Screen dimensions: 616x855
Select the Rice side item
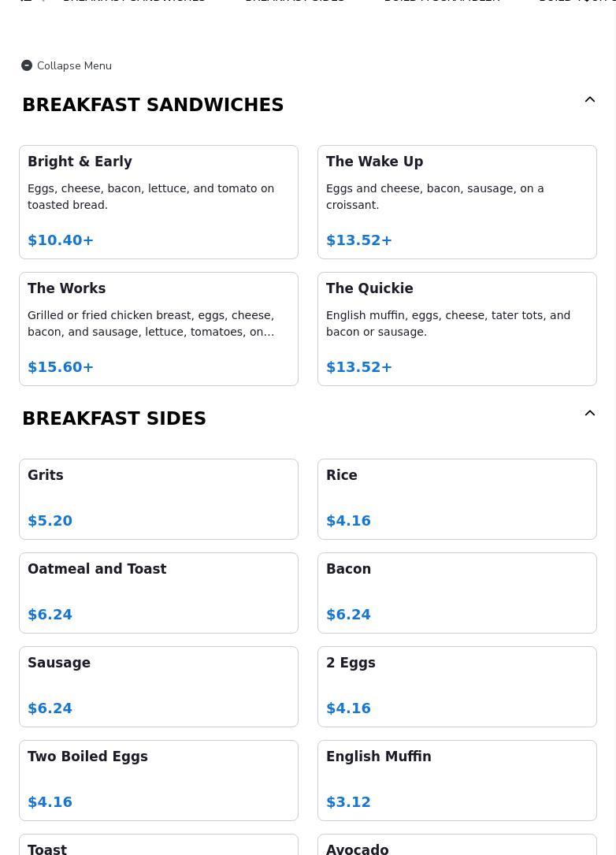[457, 499]
